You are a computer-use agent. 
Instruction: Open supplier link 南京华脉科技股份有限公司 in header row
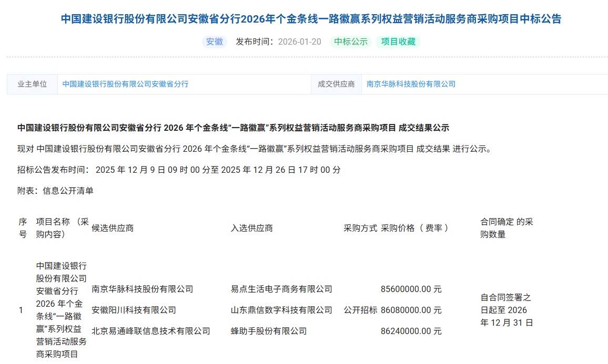411,84
